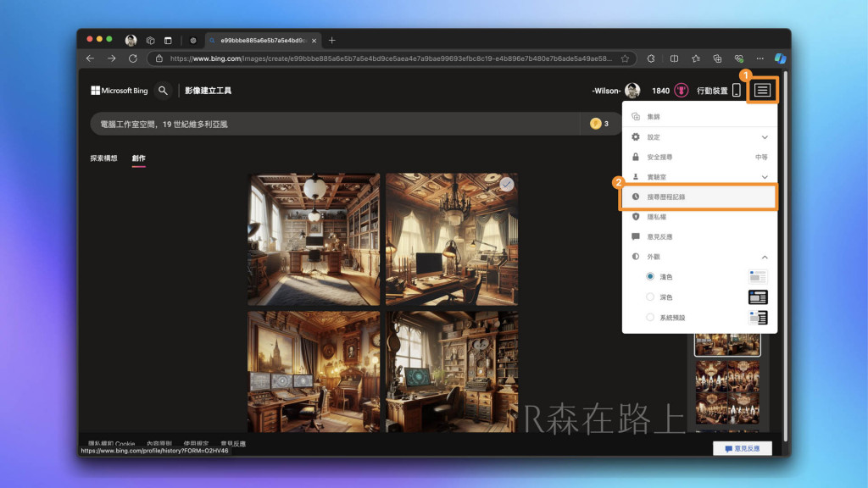This screenshot has width=868, height=488.
Task: Click the browser forward arrow
Action: 111,58
